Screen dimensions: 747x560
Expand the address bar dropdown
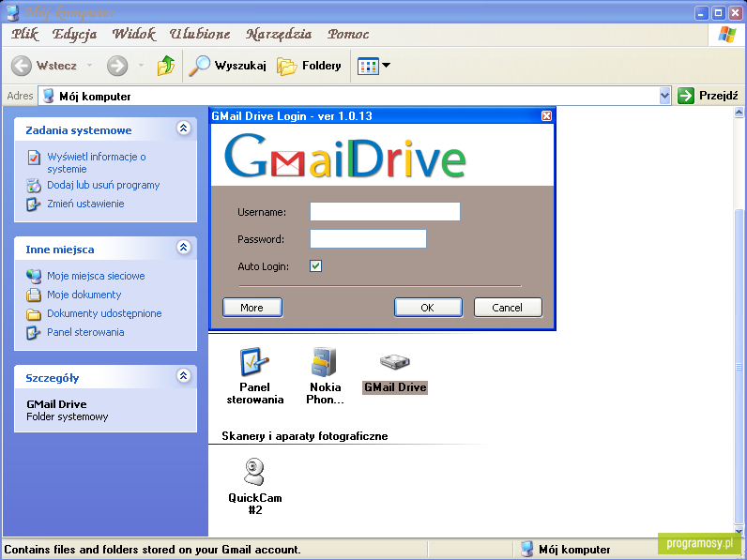click(x=665, y=97)
